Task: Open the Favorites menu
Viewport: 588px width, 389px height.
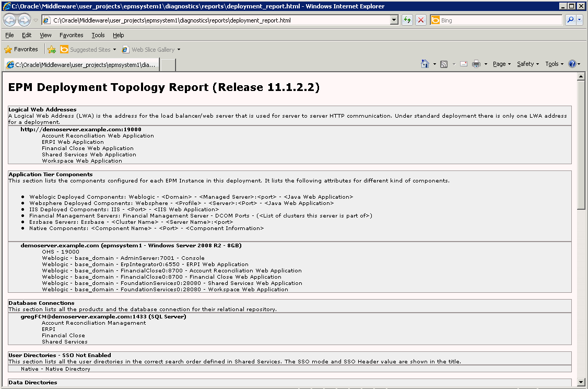Action: 71,35
